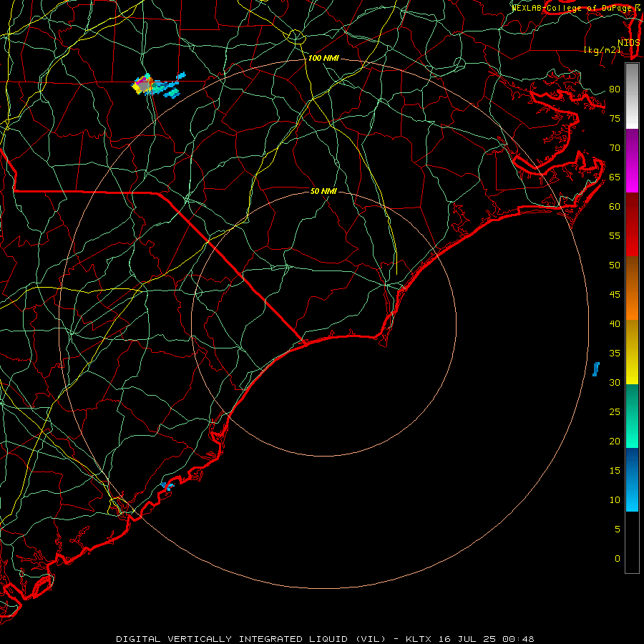This screenshot has height=644, width=644.
Task: Select the teal-green segment of color scale
Action: click(x=632, y=416)
